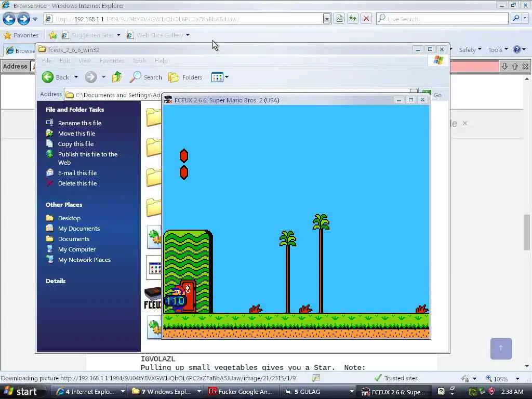This screenshot has height=399, width=532.
Task: Click Add to Favorites bar star icon
Action: [54, 35]
